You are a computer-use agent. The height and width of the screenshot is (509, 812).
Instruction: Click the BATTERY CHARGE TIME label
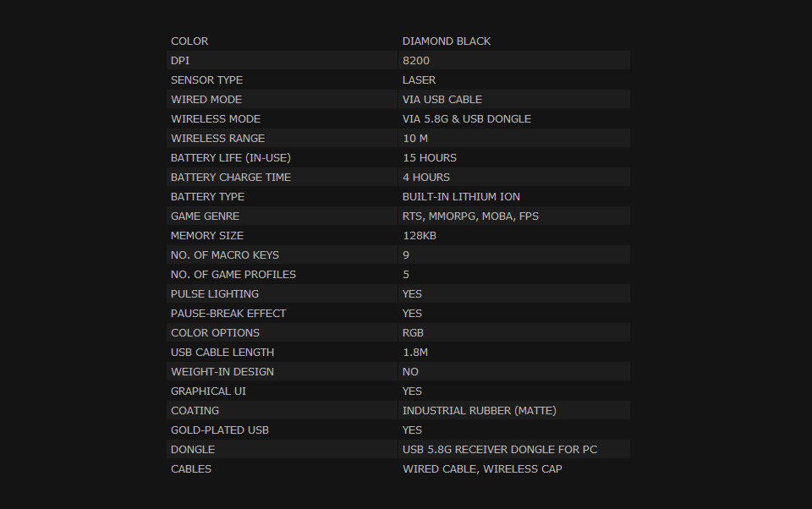(231, 177)
